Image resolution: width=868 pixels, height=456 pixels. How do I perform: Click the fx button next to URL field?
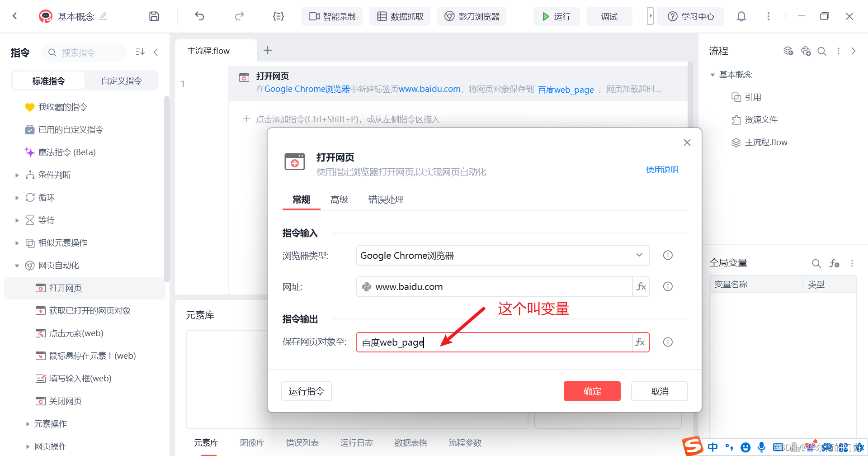(641, 286)
